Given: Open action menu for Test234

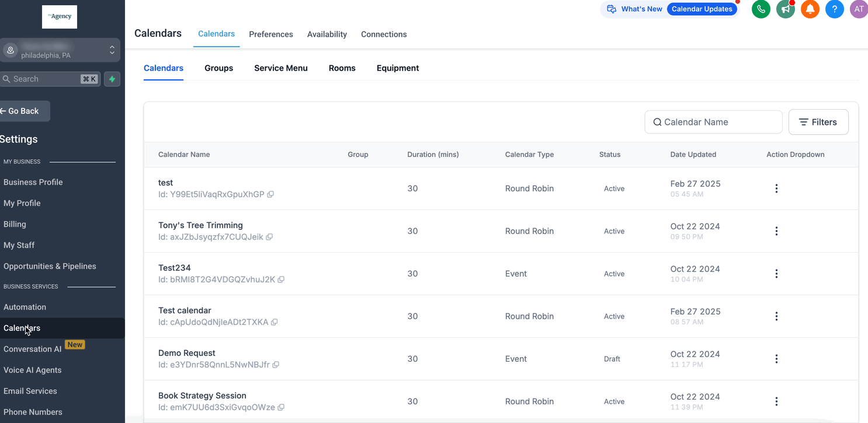Looking at the screenshot, I should (x=776, y=274).
